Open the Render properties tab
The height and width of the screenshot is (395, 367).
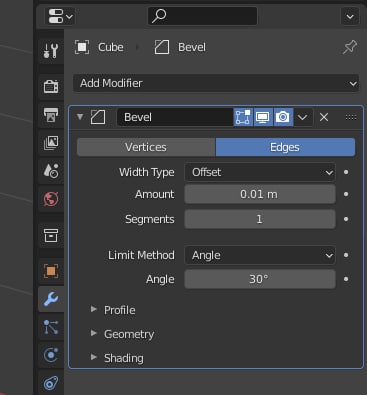tap(51, 87)
